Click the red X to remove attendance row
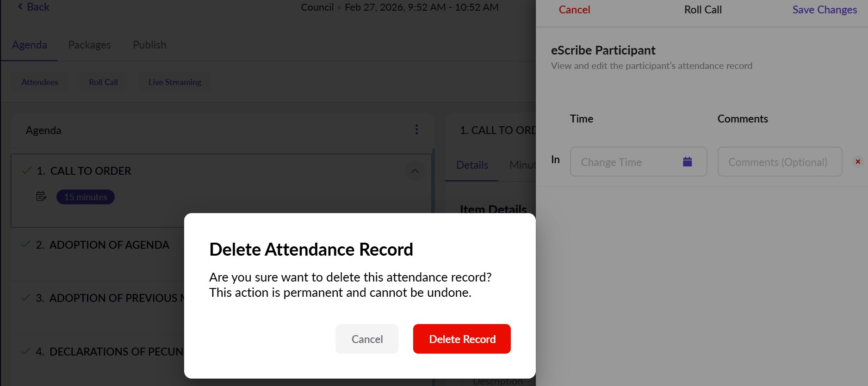868x386 pixels. [858, 162]
